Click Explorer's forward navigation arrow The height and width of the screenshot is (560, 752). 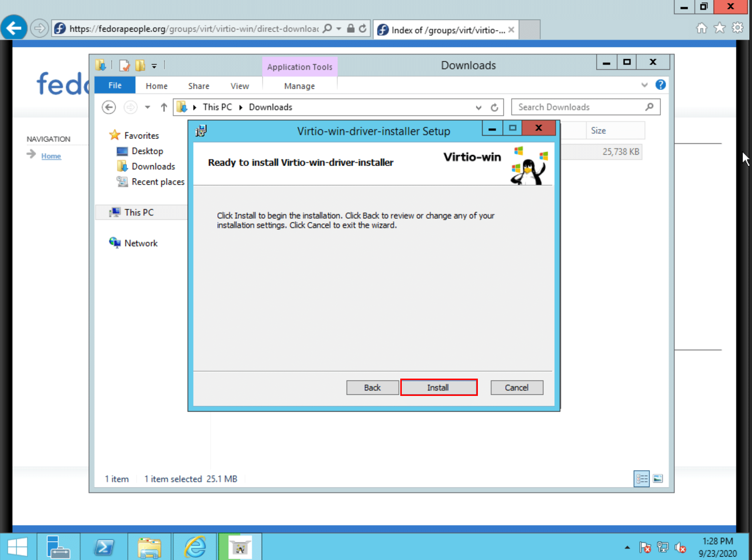coord(130,107)
